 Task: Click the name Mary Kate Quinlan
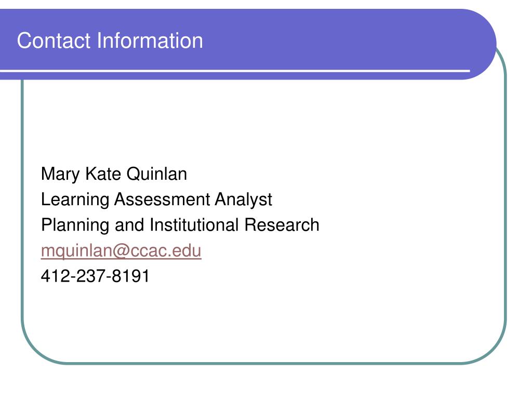click(x=114, y=175)
